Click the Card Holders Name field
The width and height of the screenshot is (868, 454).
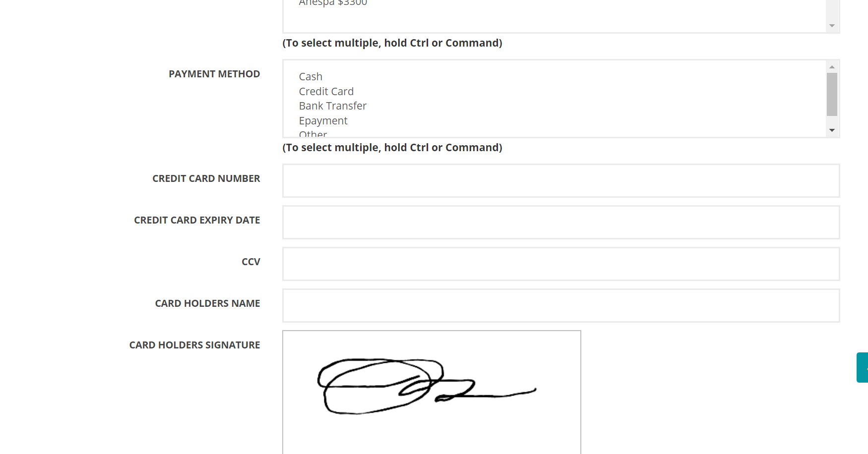tap(560, 305)
